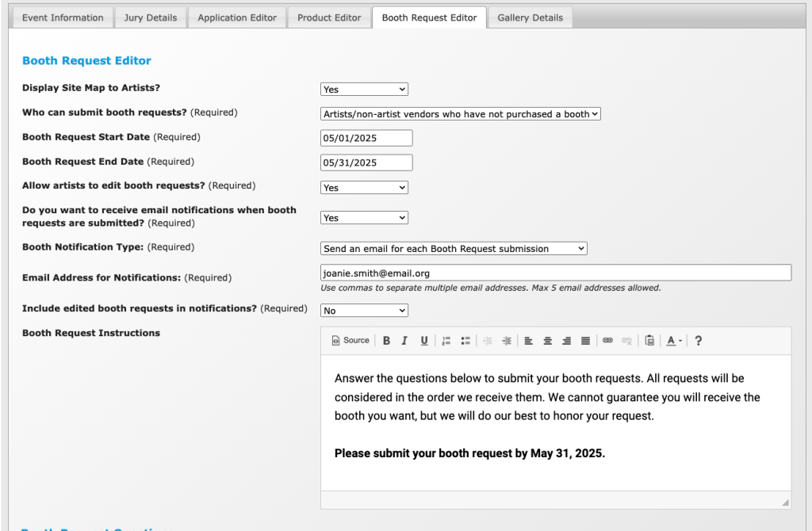This screenshot has height=531, width=812.
Task: Switch to the Gallery Details tab
Action: [530, 17]
